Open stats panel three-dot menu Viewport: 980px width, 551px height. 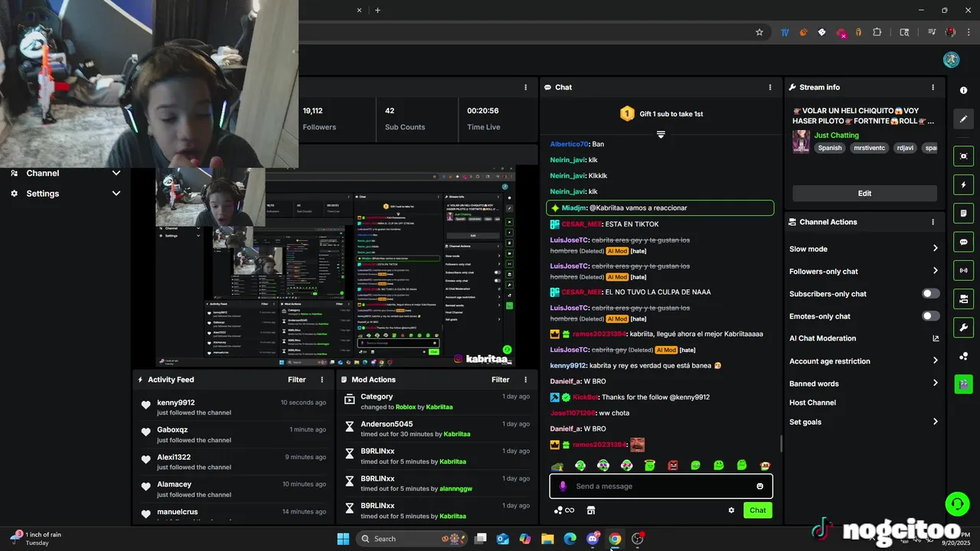click(525, 87)
